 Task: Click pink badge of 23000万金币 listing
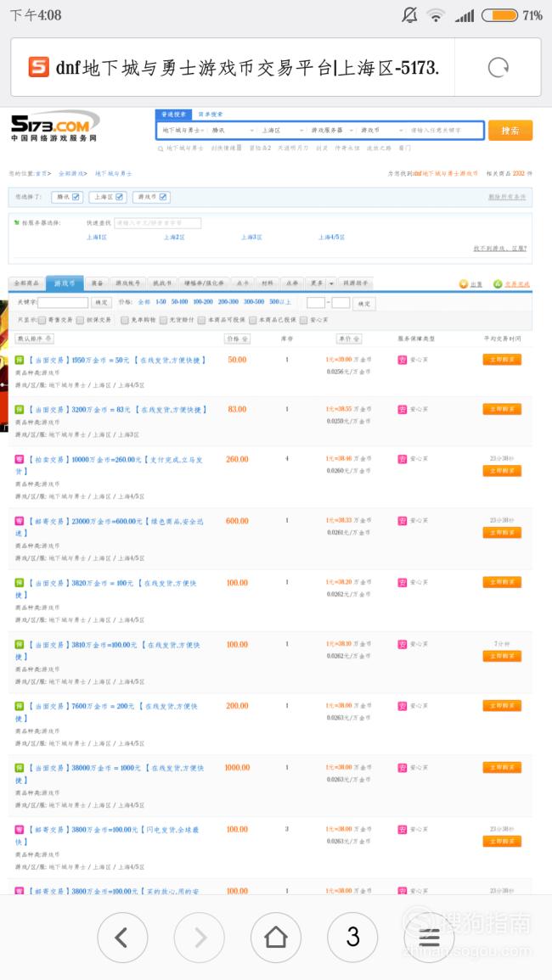pos(20,521)
